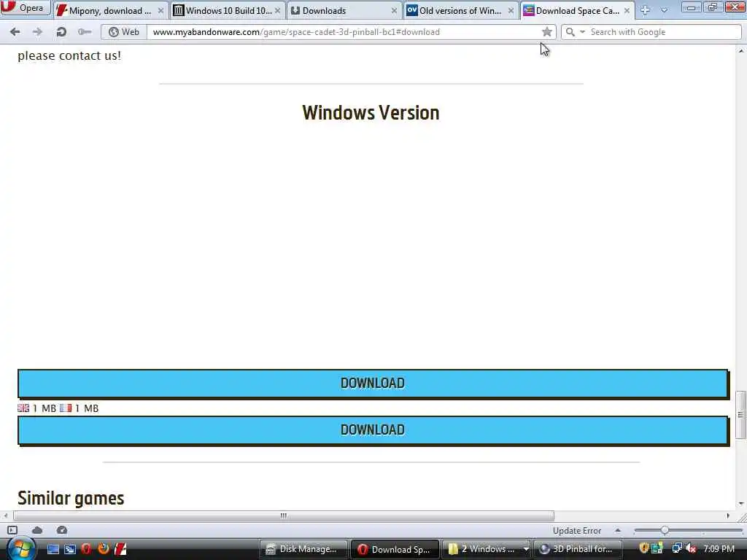Close the Download Space Cadet tab
Screen dimensions: 747x560
click(627, 10)
